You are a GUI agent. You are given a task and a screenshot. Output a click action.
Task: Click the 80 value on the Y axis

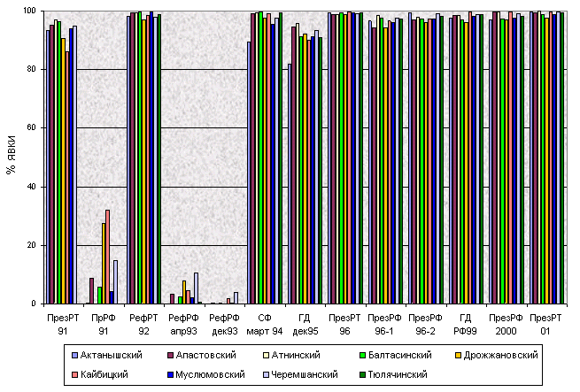(32, 69)
